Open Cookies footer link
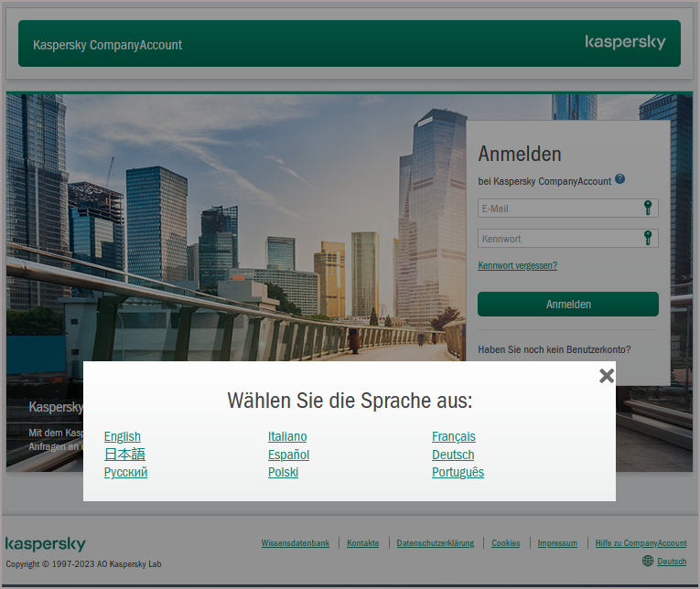 (x=505, y=543)
